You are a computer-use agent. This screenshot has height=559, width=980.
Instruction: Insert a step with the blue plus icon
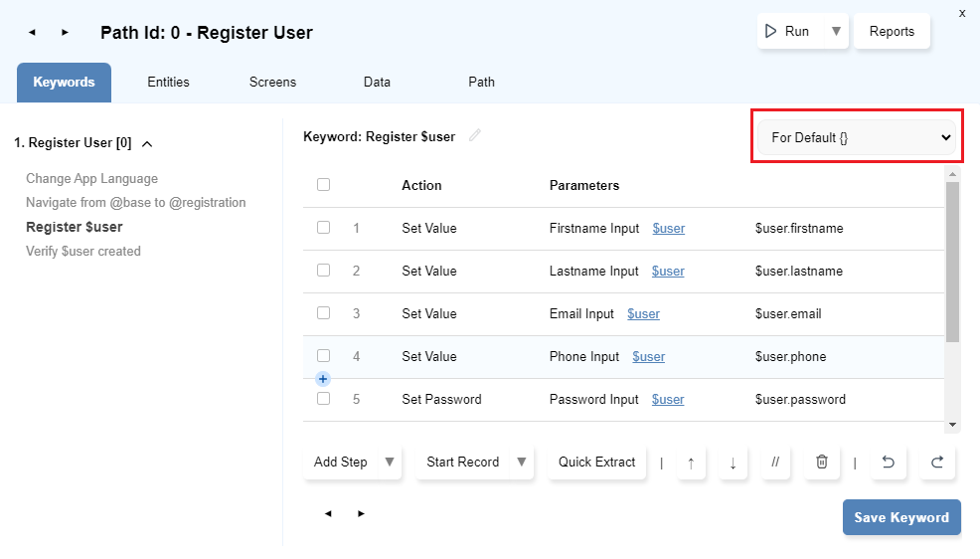(323, 379)
